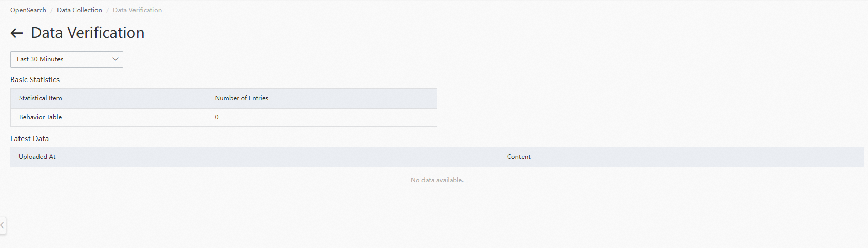Click the 0 entries value cell
Viewport: 868px width, 248px height.
(217, 117)
